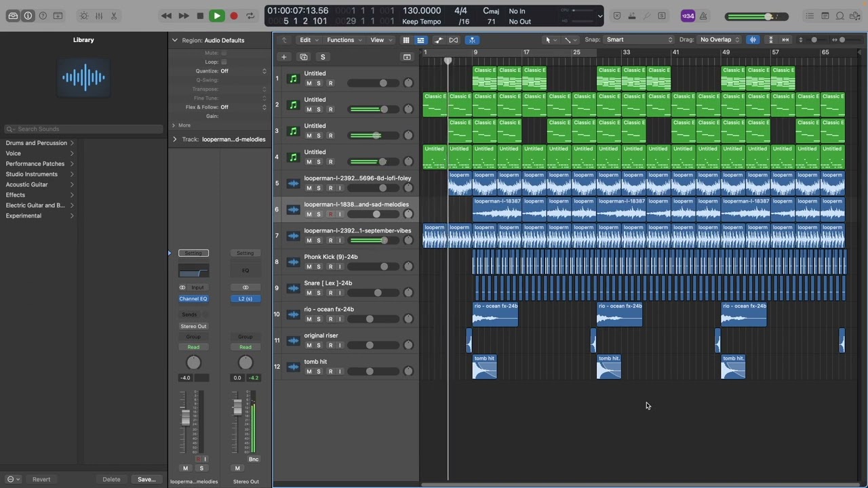
Task: Toggle the Waveform Zoom button
Action: (753, 40)
